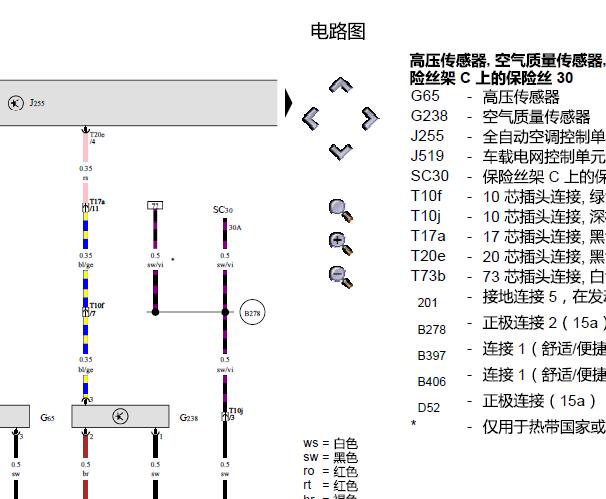Select legend row T10j 10 芯插头连接
Screen dimensions: 606x499
click(x=508, y=217)
